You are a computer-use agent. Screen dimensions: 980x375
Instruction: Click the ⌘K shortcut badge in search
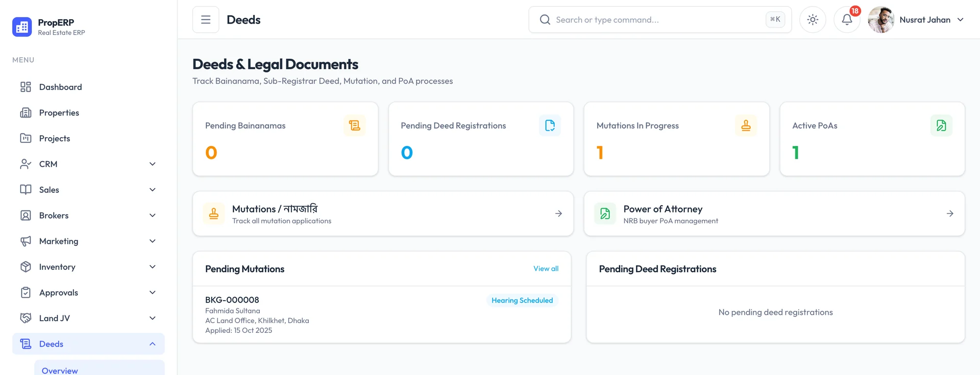(775, 20)
